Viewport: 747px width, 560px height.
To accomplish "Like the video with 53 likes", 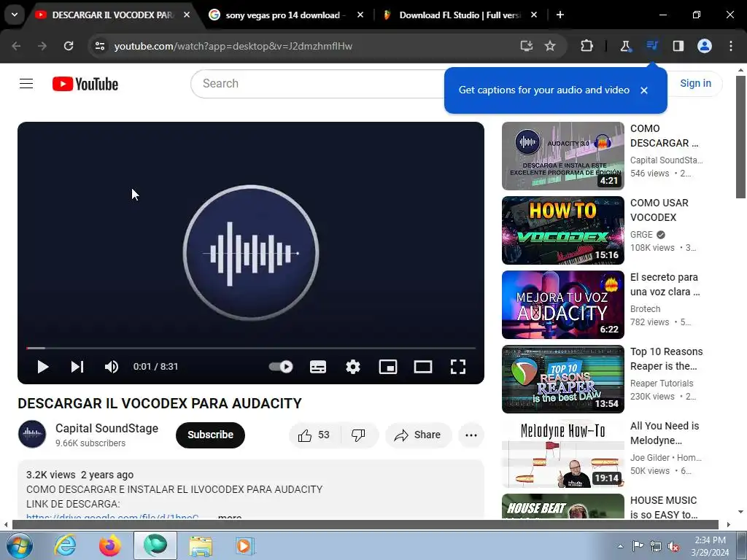I will pos(314,435).
